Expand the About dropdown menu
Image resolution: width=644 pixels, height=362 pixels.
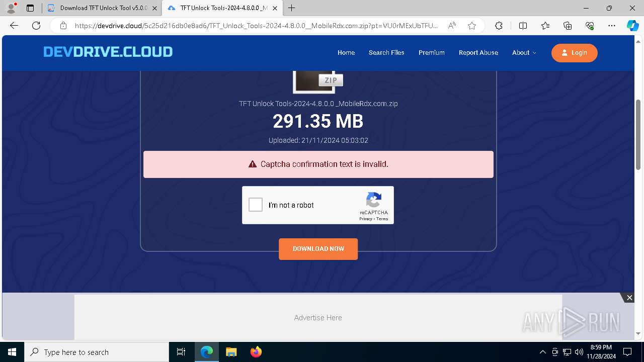[524, 53]
